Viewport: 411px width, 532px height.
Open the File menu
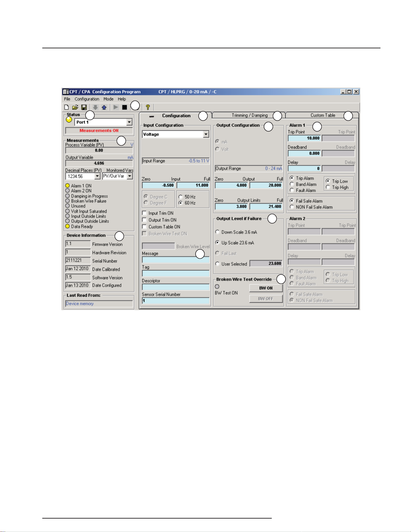click(67, 99)
